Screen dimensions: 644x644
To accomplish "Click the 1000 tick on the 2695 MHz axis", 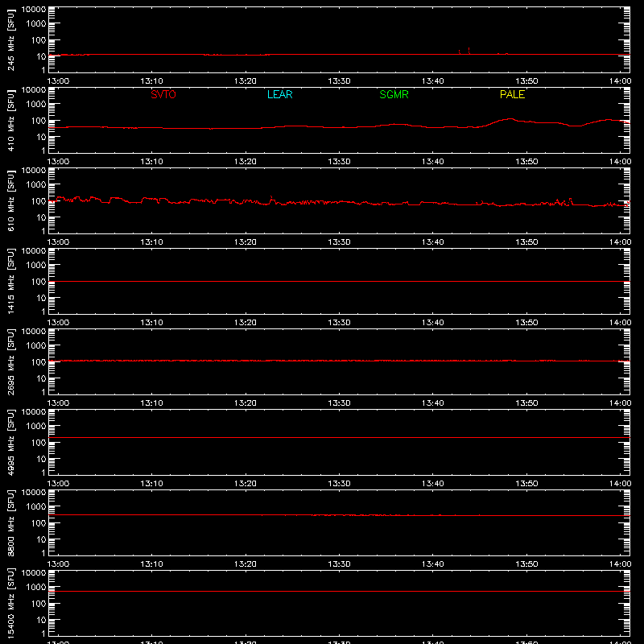I will point(36,345).
